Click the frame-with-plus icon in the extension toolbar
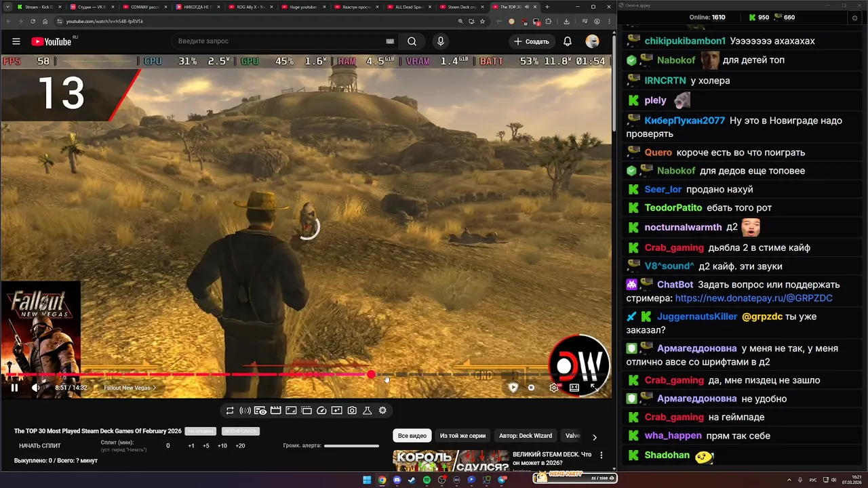Screen dimensions: 868x488 click(337, 411)
